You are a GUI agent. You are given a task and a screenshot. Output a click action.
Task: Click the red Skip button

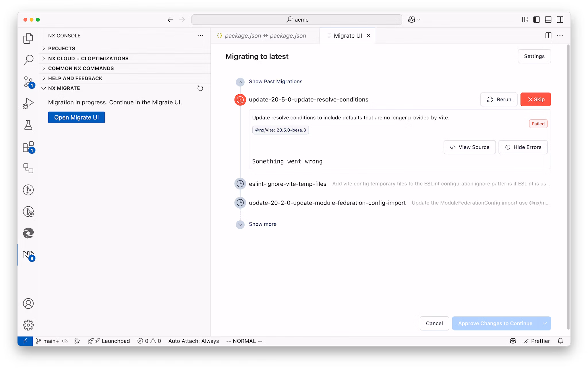click(x=535, y=99)
